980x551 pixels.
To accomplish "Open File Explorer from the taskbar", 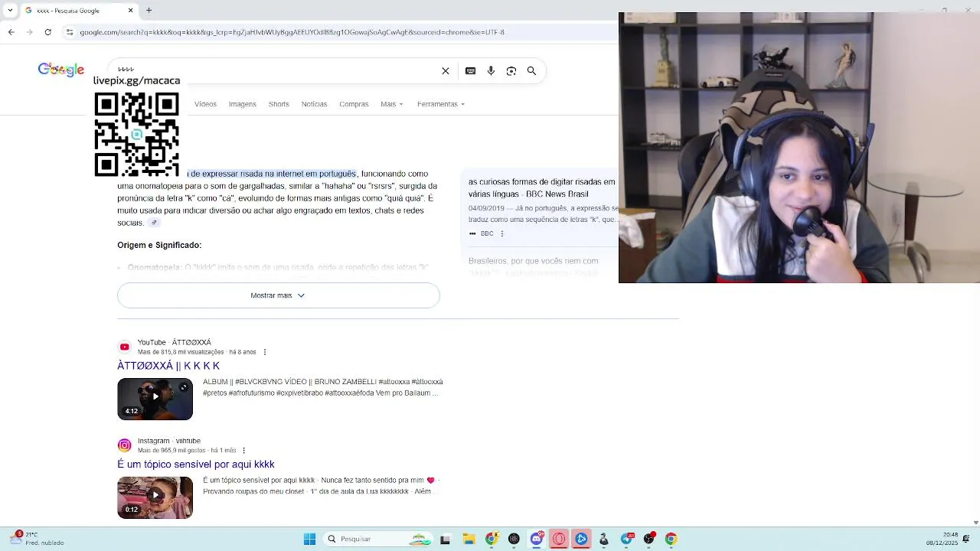I will [469, 539].
